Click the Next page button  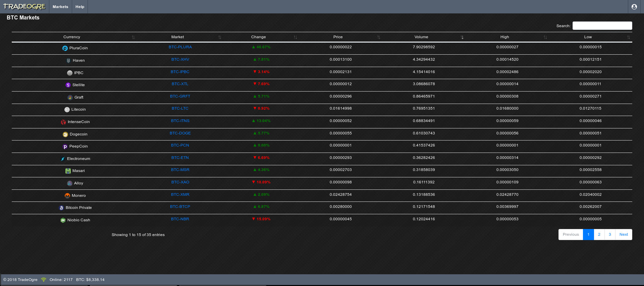(x=624, y=235)
